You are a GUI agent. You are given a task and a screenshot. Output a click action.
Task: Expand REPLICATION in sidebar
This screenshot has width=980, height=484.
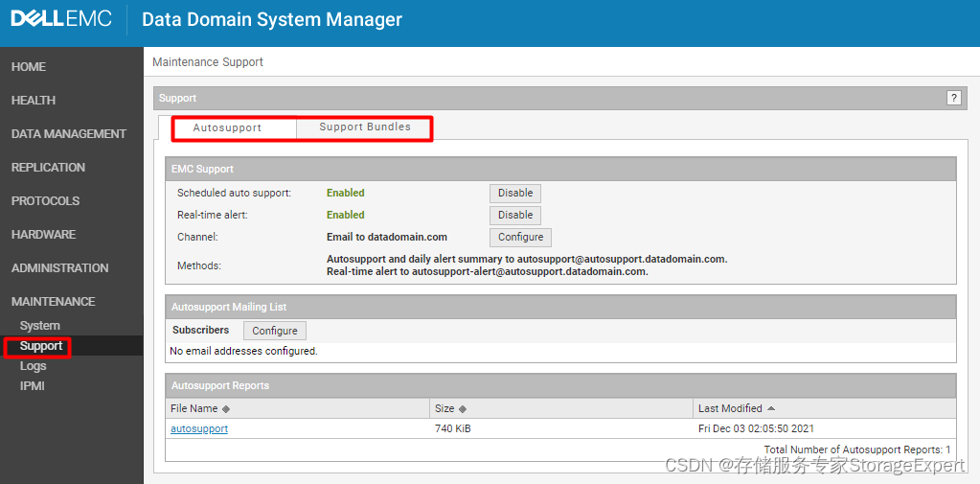click(x=48, y=168)
